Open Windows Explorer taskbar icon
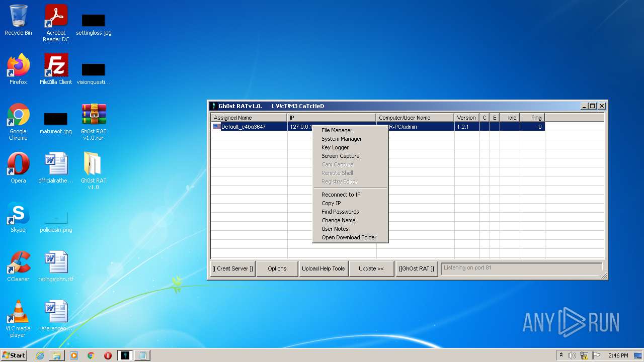 (x=57, y=355)
